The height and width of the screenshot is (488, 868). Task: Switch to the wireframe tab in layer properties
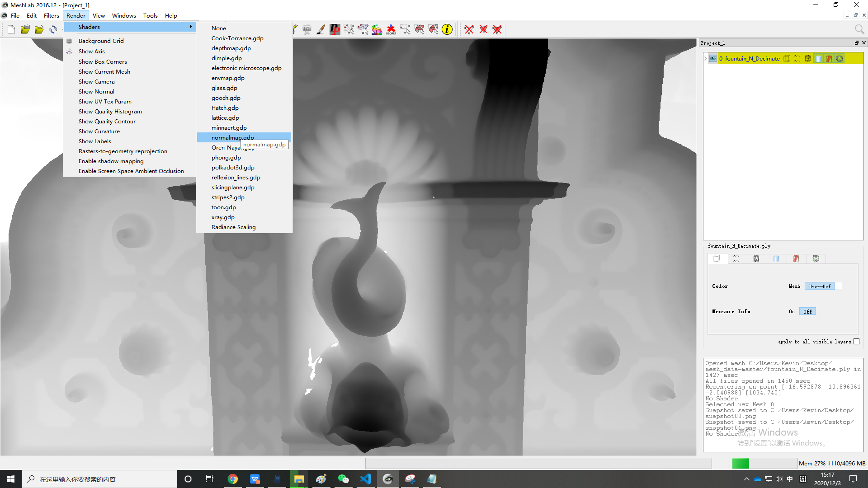coord(756,258)
